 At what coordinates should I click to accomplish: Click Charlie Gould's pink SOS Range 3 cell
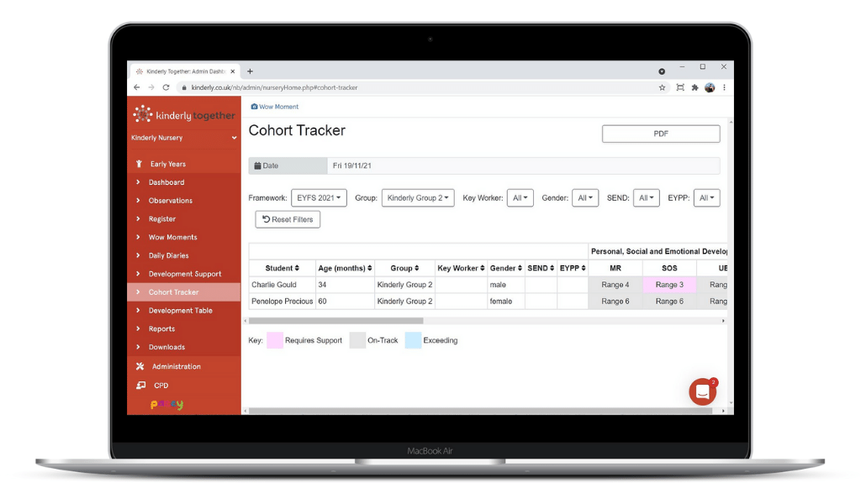pos(669,285)
